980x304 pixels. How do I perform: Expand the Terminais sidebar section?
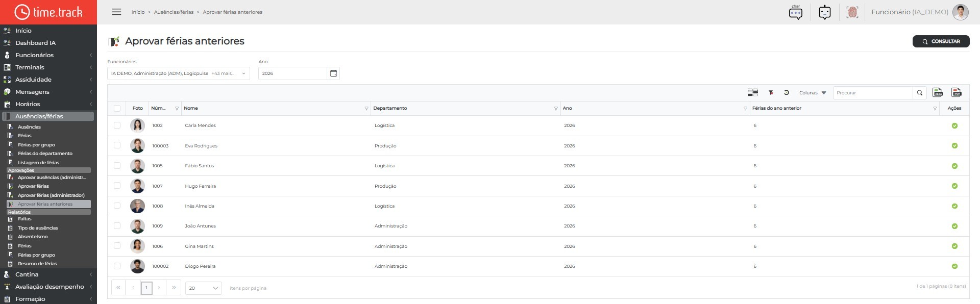pyautogui.click(x=48, y=67)
